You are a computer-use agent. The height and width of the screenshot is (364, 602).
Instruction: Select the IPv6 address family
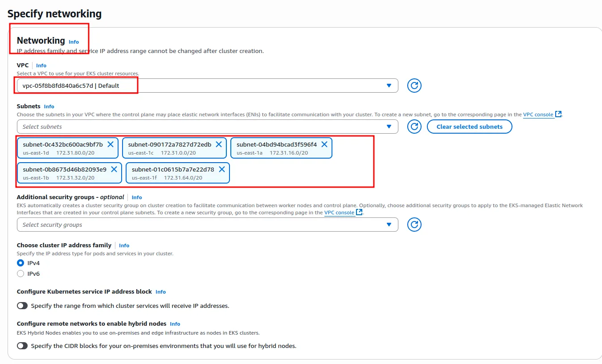pos(20,274)
